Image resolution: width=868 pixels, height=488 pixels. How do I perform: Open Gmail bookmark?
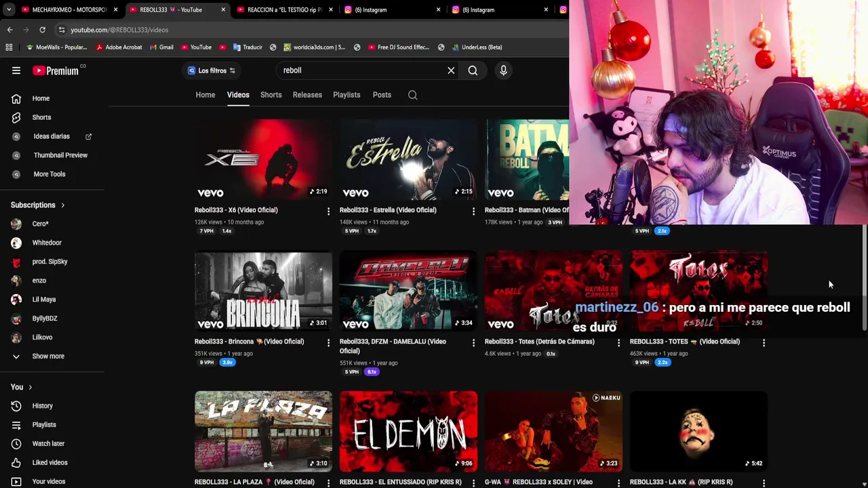pos(161,47)
